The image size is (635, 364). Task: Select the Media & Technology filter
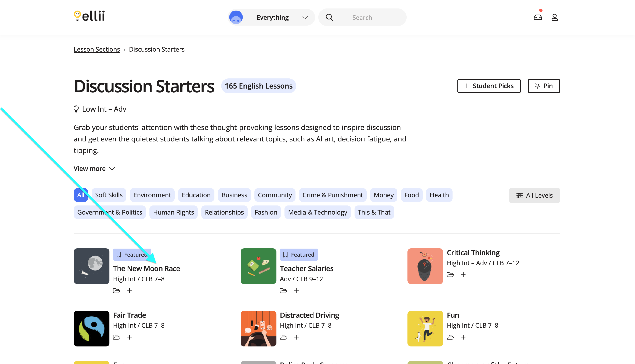[x=317, y=212]
